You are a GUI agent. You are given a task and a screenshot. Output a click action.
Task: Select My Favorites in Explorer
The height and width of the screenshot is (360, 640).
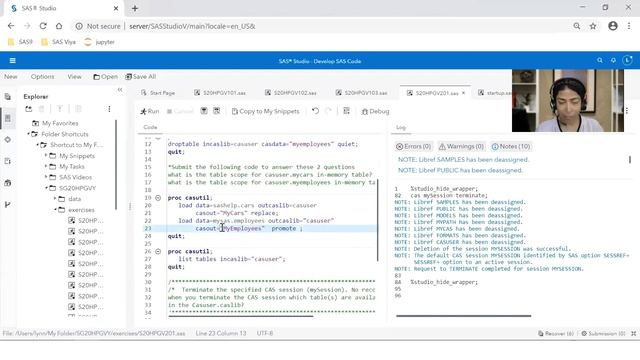pyautogui.click(x=60, y=123)
